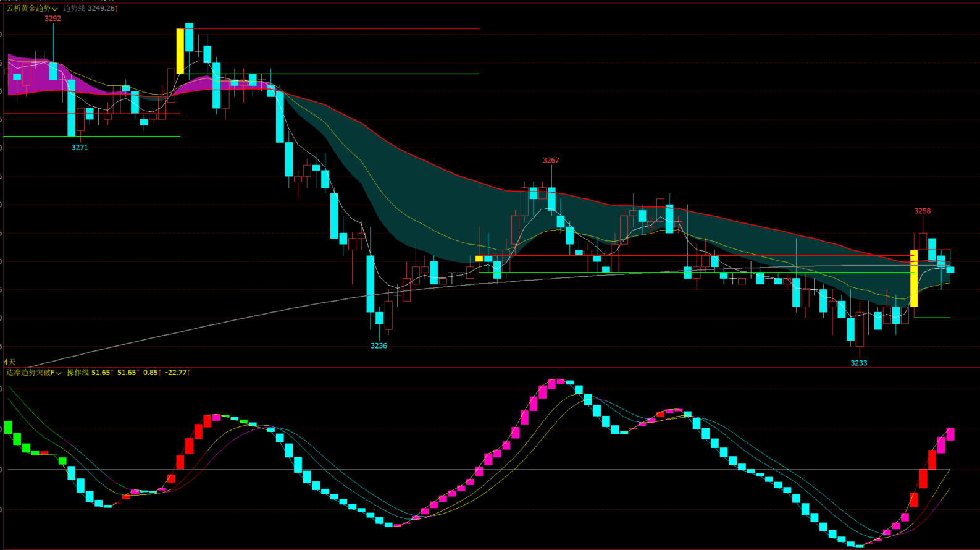This screenshot has width=980, height=550.
Task: Open the 云析黄金趋势 indicator dropdown
Action: pyautogui.click(x=32, y=9)
